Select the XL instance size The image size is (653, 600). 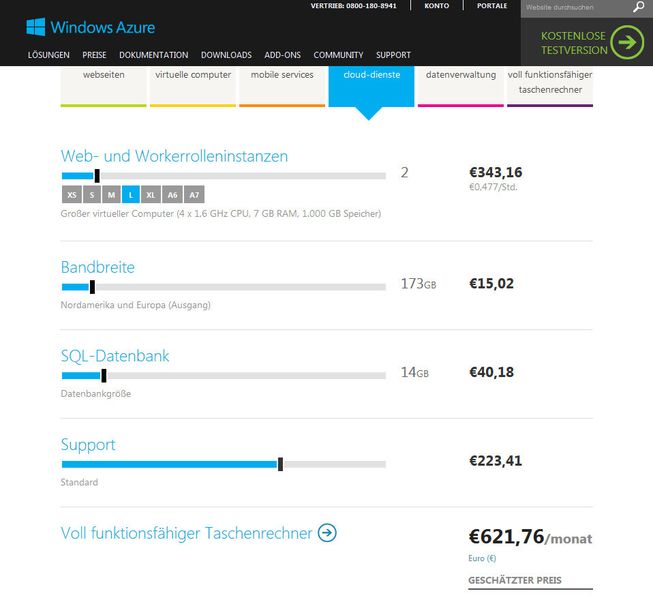click(x=151, y=194)
